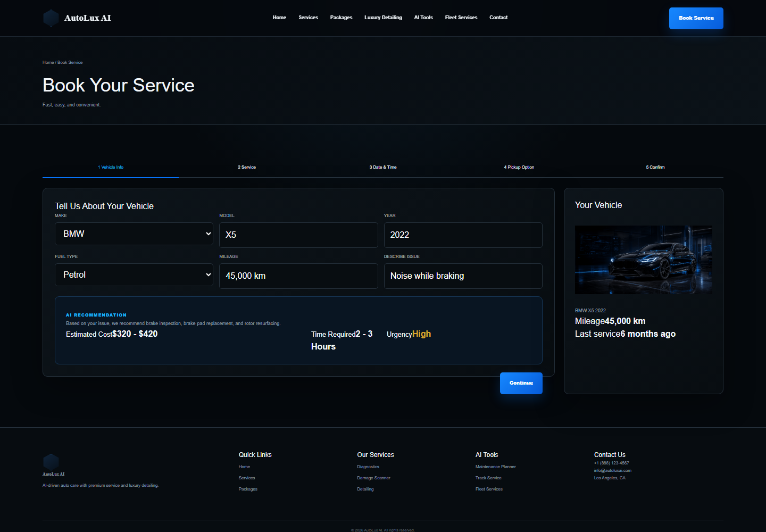This screenshot has height=532, width=766.
Task: Click the blue Book Service header button
Action: tap(696, 18)
